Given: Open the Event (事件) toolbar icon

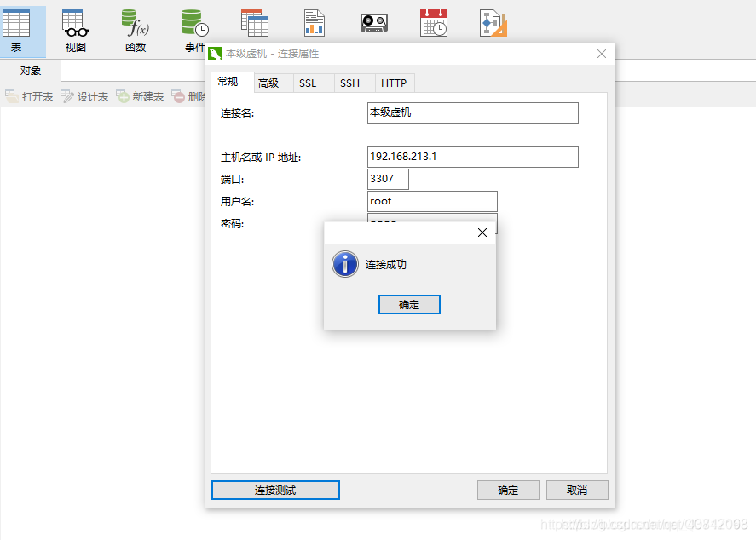Looking at the screenshot, I should [195, 31].
